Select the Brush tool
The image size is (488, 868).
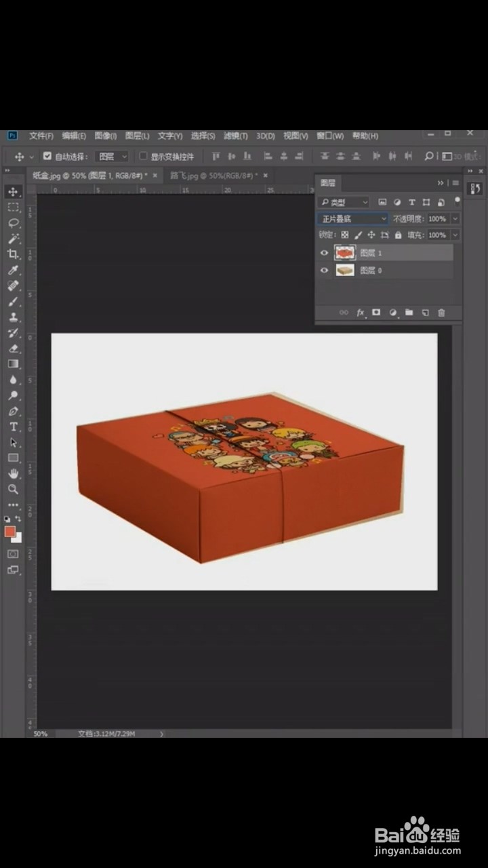coord(13,301)
